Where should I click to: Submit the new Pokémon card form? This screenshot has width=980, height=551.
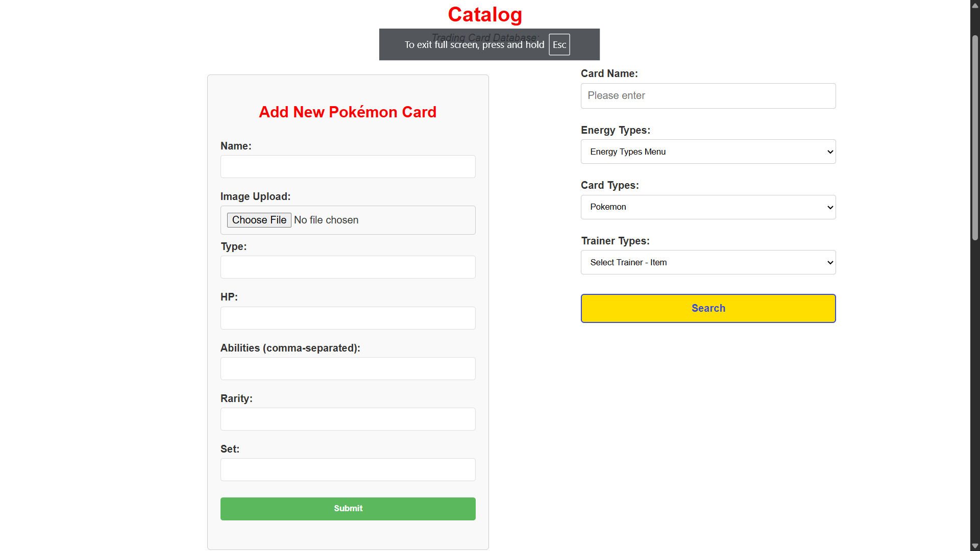click(x=348, y=509)
